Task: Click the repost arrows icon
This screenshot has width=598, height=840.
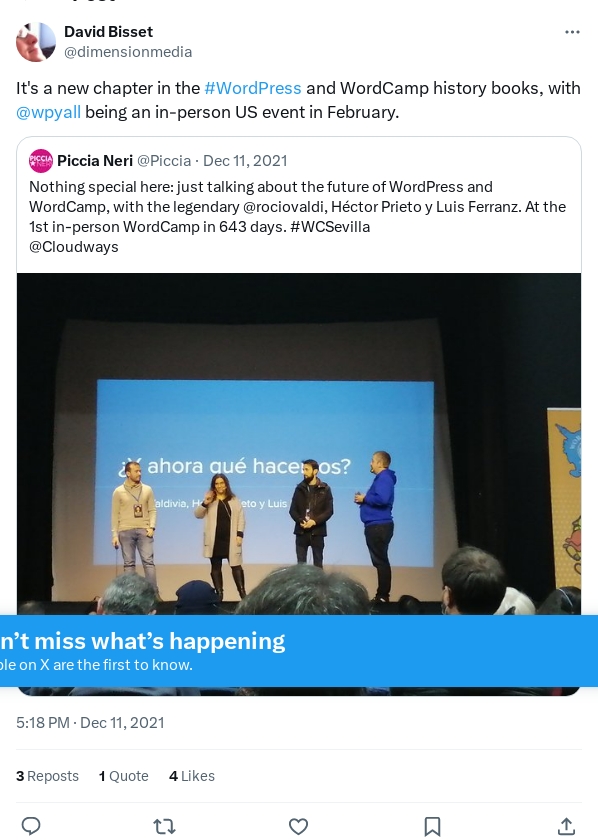Action: click(164, 826)
